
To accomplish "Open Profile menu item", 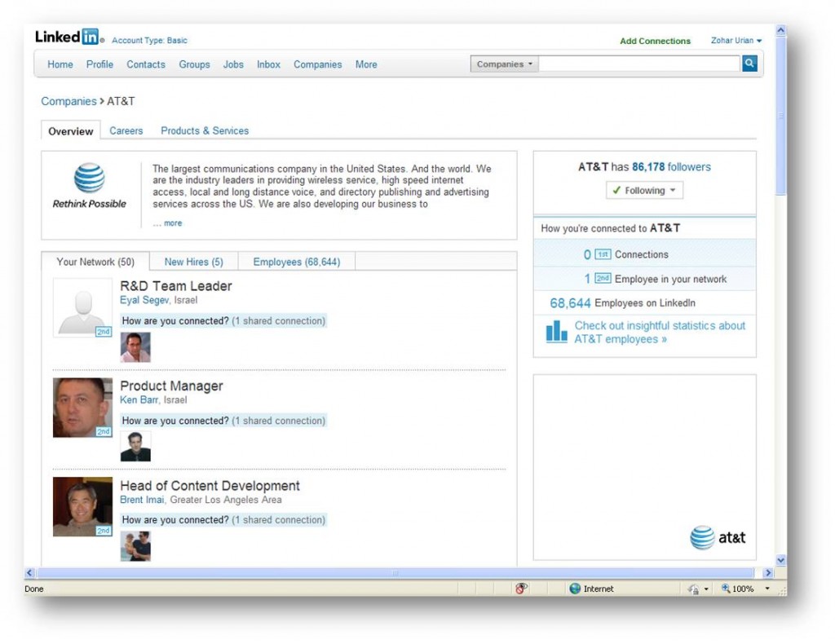I will point(99,64).
